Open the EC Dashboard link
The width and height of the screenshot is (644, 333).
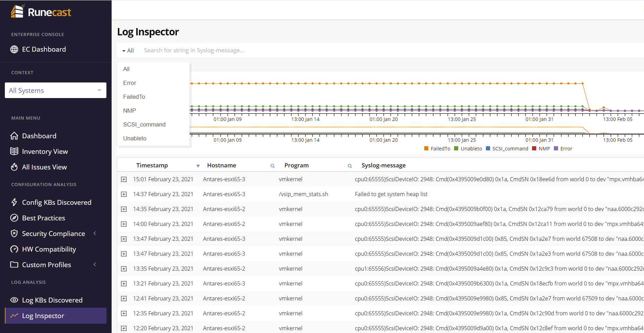pos(44,49)
